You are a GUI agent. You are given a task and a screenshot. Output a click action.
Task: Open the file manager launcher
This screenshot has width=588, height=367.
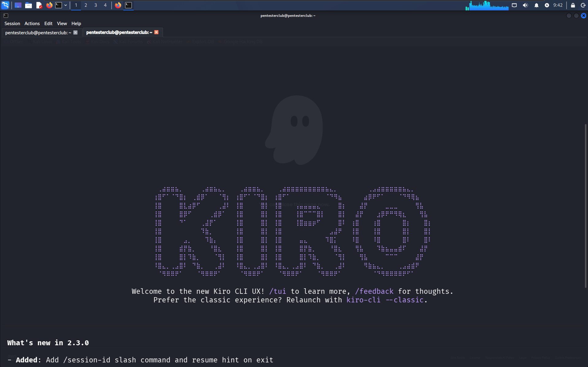[x=29, y=5]
